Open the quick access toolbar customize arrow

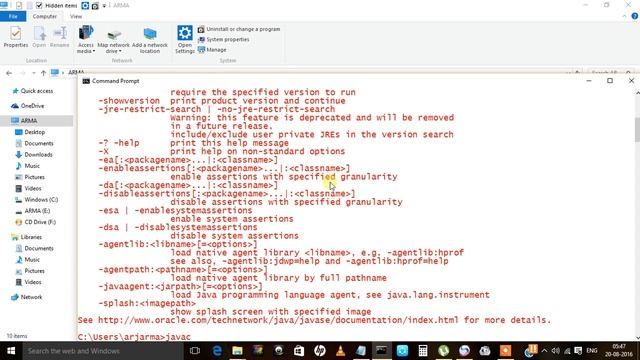coord(104,6)
